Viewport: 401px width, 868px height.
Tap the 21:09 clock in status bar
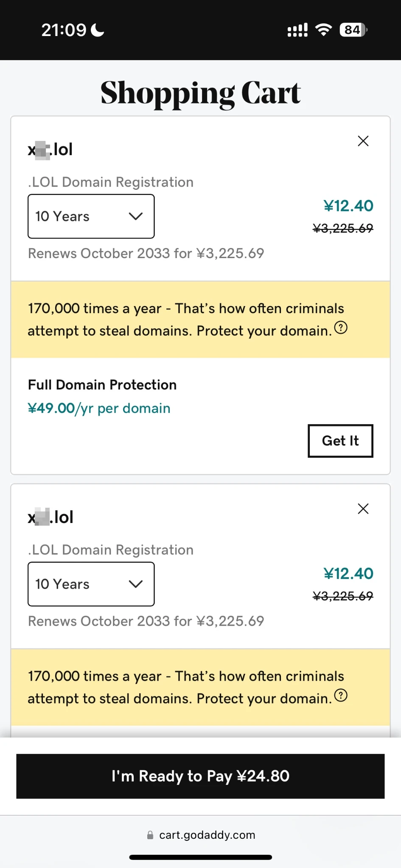[64, 30]
